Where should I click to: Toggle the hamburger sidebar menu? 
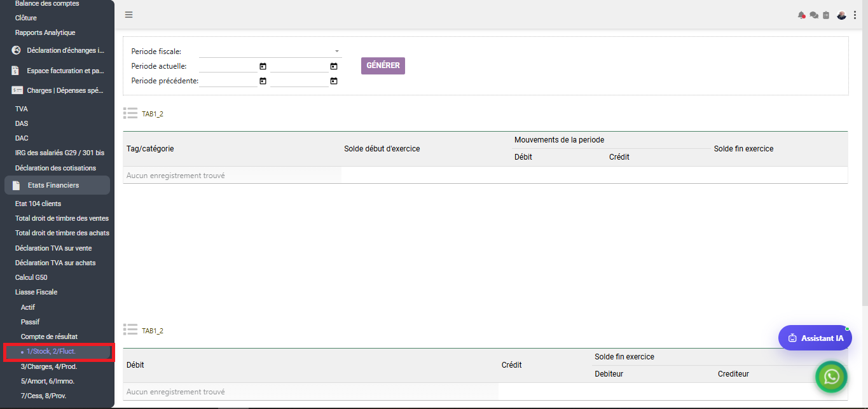(129, 15)
